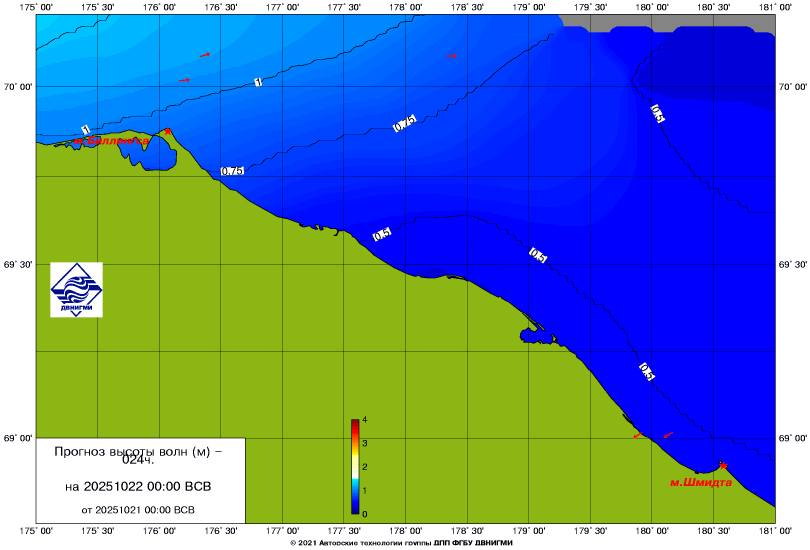
Task: Click the ДВНИГМИ logo on the land
Action: [77, 290]
